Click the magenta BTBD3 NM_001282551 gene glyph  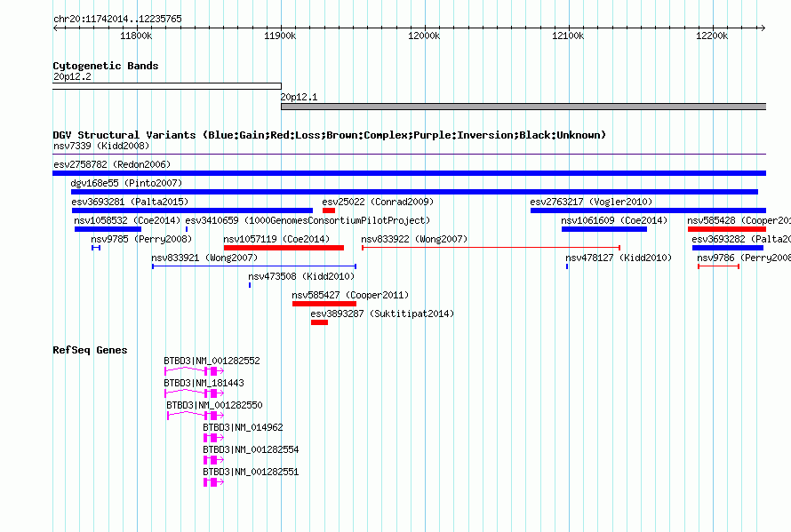(214, 482)
